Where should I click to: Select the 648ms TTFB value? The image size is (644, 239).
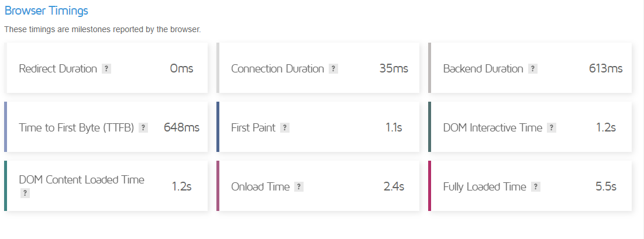click(x=182, y=128)
